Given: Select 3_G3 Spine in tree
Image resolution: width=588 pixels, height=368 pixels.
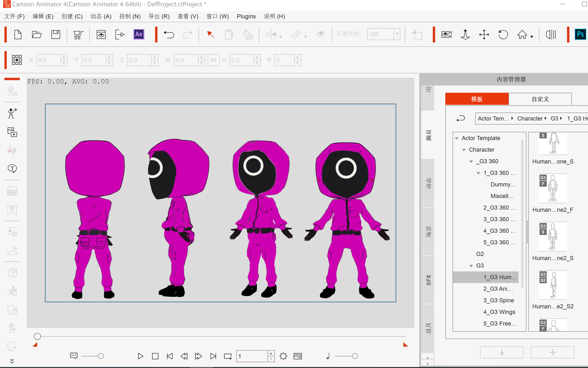Looking at the screenshot, I should [x=498, y=300].
